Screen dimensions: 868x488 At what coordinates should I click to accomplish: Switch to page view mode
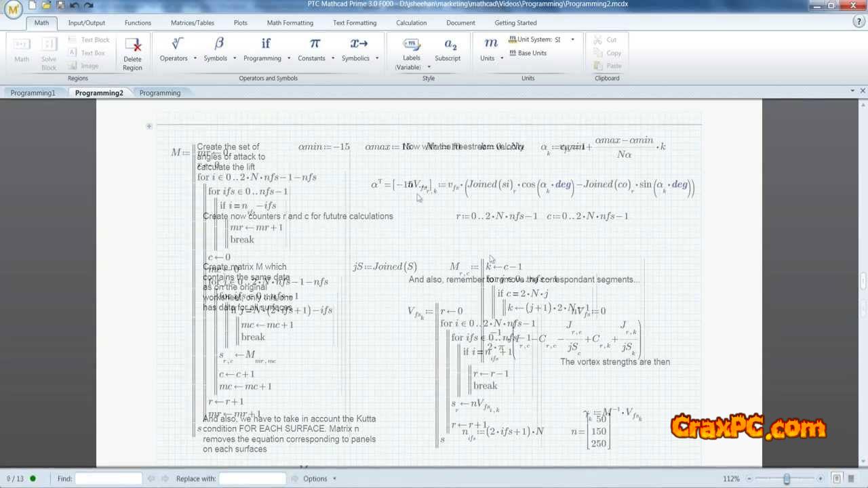coord(837,479)
